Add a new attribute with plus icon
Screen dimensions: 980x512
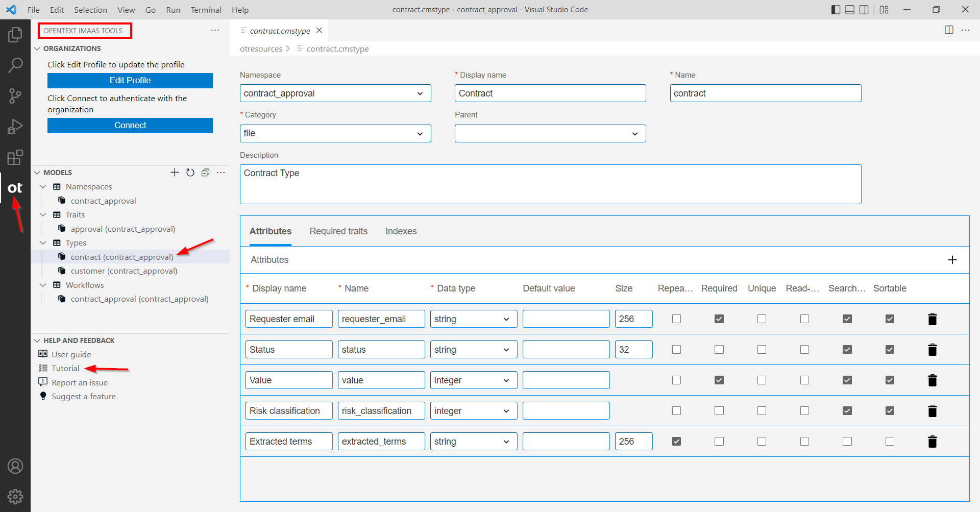[952, 260]
